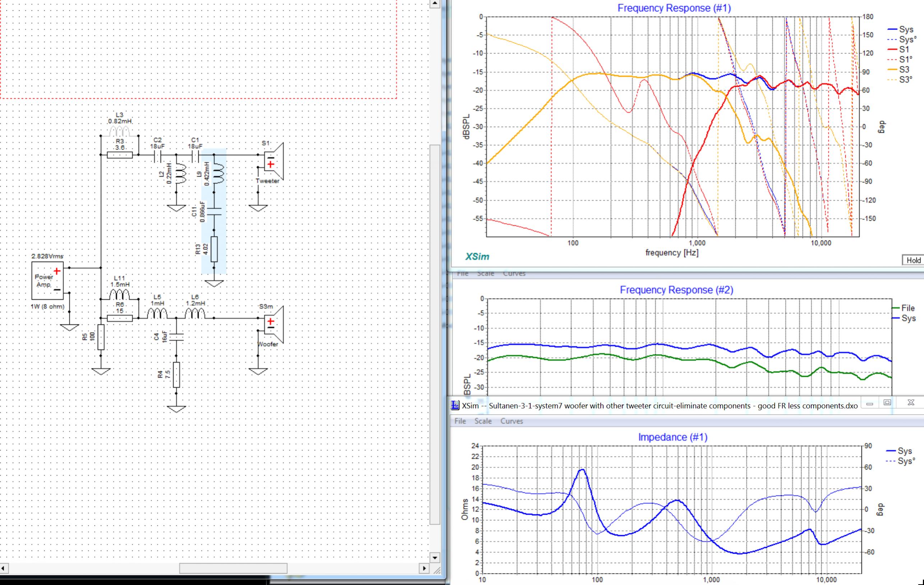
Task: Select the S3m Woofer driver symbol
Action: 274,325
